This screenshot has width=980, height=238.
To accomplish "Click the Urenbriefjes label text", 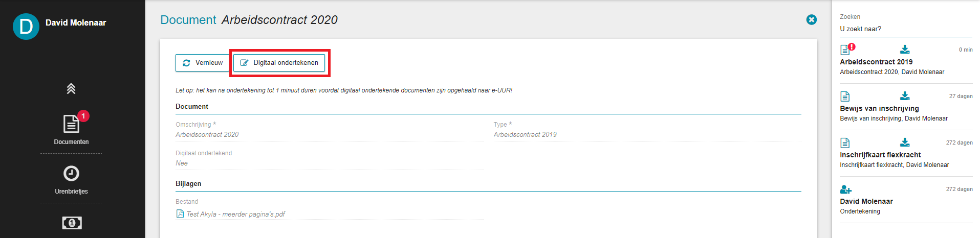I will [71, 192].
